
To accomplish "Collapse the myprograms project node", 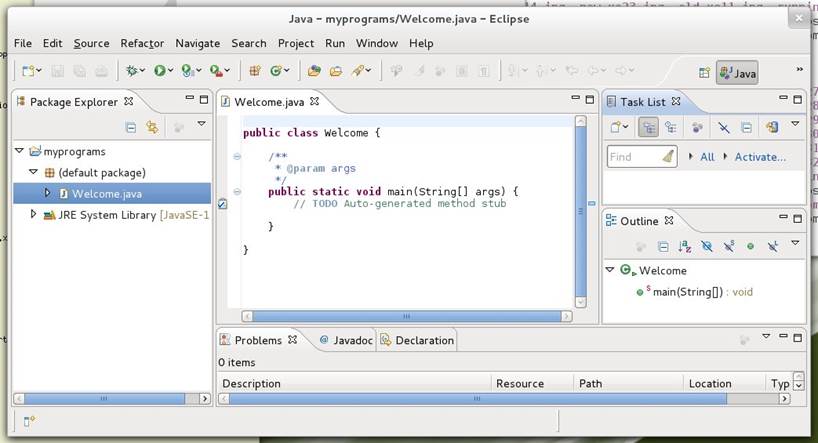I will click(19, 151).
